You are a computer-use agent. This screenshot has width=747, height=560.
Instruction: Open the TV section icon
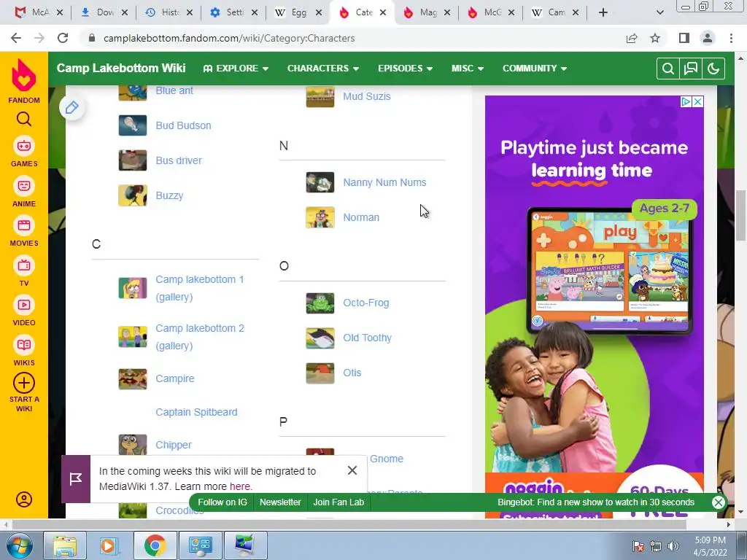[x=24, y=265]
